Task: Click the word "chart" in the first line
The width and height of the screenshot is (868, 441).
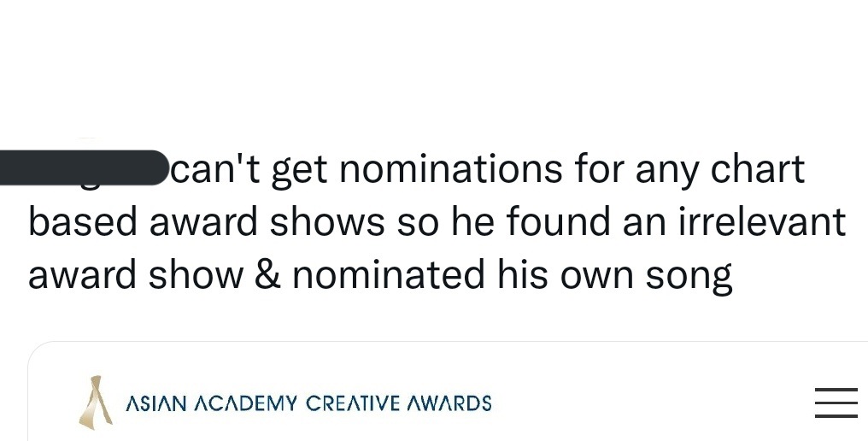Action: pos(761,169)
